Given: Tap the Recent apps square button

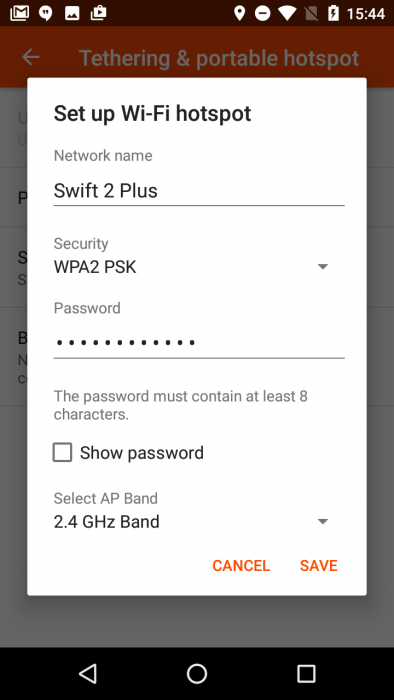Looking at the screenshot, I should tap(306, 673).
